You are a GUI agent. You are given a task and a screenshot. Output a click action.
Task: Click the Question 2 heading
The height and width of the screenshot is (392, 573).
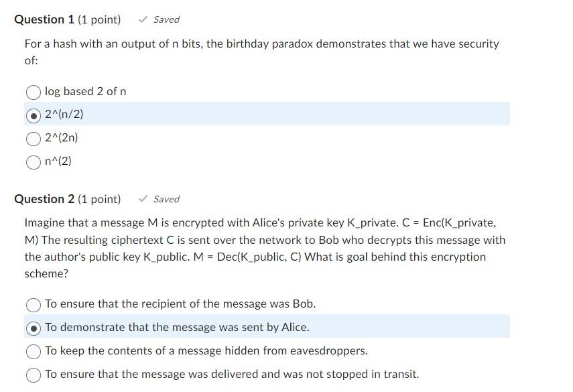coord(44,198)
